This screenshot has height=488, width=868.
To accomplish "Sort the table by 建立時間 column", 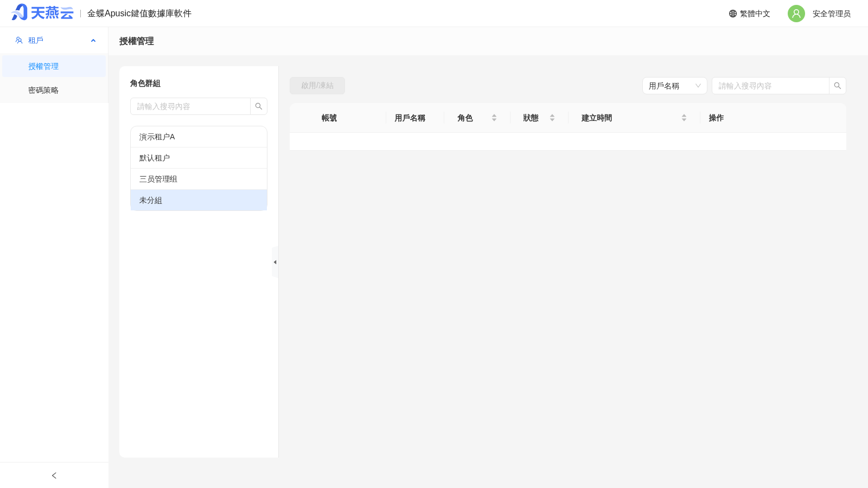I will click(x=684, y=118).
